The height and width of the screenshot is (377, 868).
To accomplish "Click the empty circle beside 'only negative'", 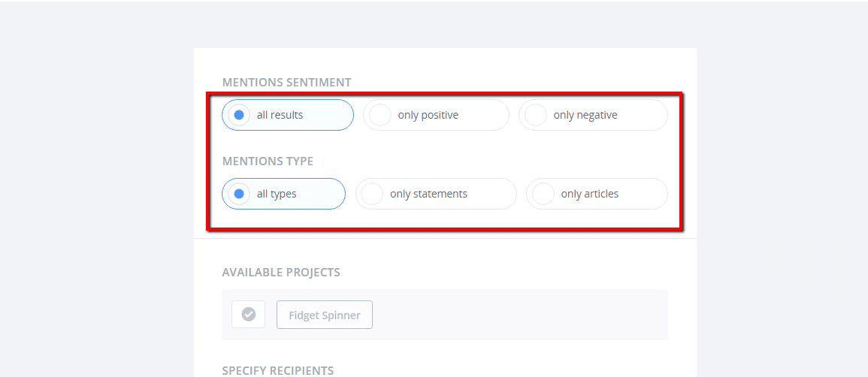I will [536, 115].
